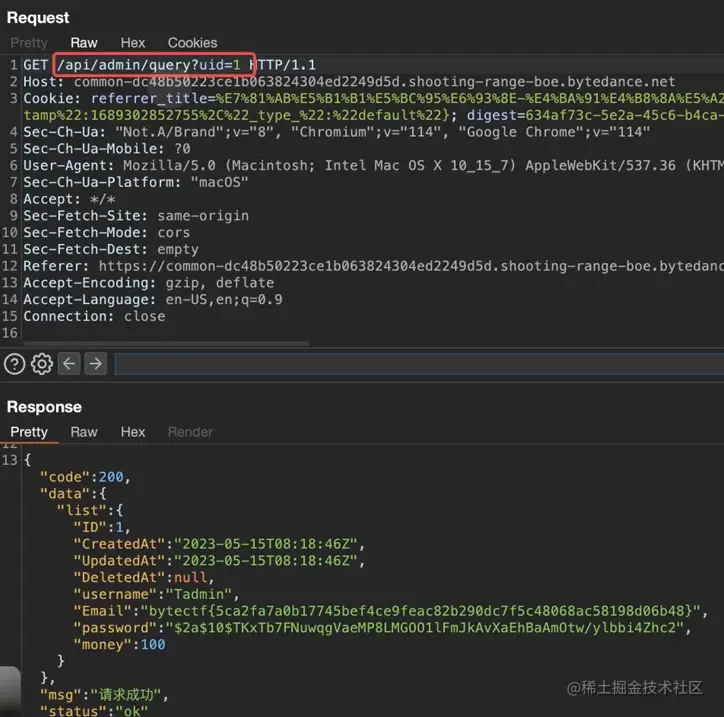
Task: Click the "ID":1 response value
Action: (120, 527)
